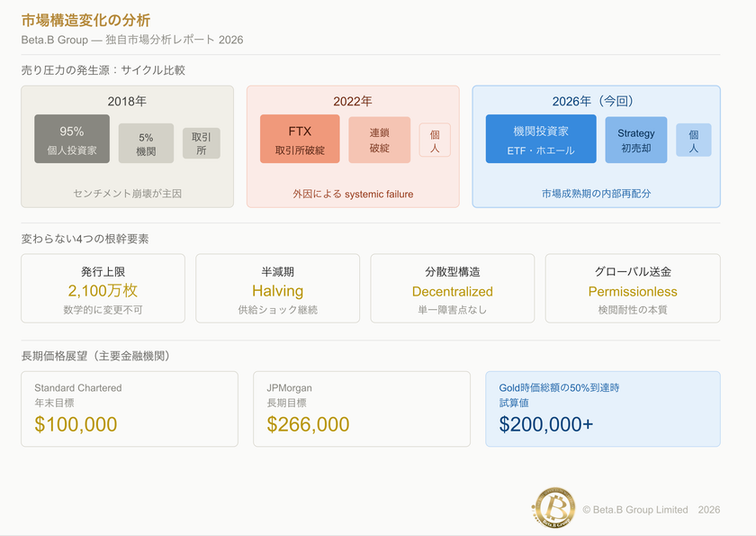Click the Standard Chartered label
This screenshot has width=756, height=536.
coord(78,388)
